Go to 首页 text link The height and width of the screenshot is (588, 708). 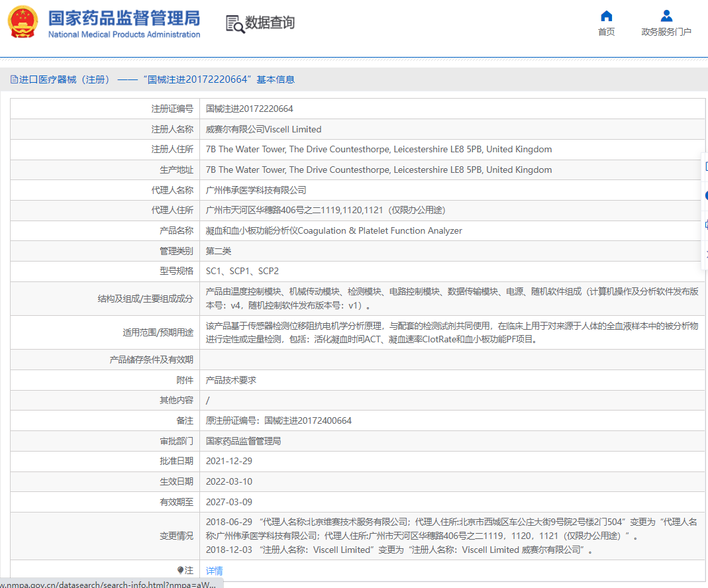(607, 32)
